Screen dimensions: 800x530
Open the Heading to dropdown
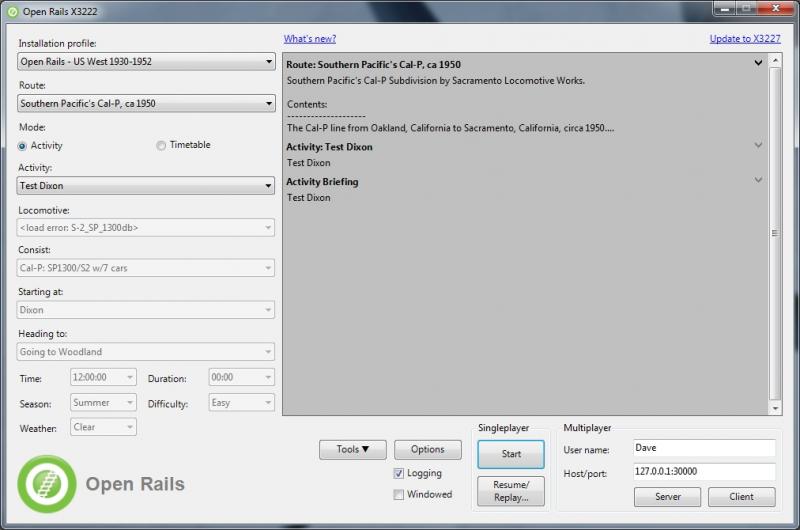click(146, 351)
